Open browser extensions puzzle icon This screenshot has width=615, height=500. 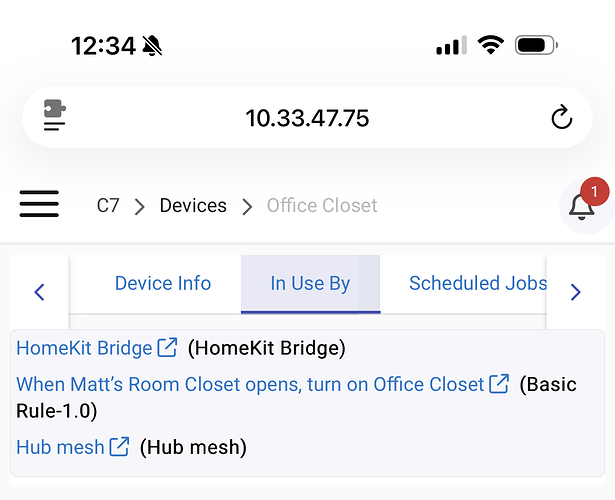coord(54,115)
